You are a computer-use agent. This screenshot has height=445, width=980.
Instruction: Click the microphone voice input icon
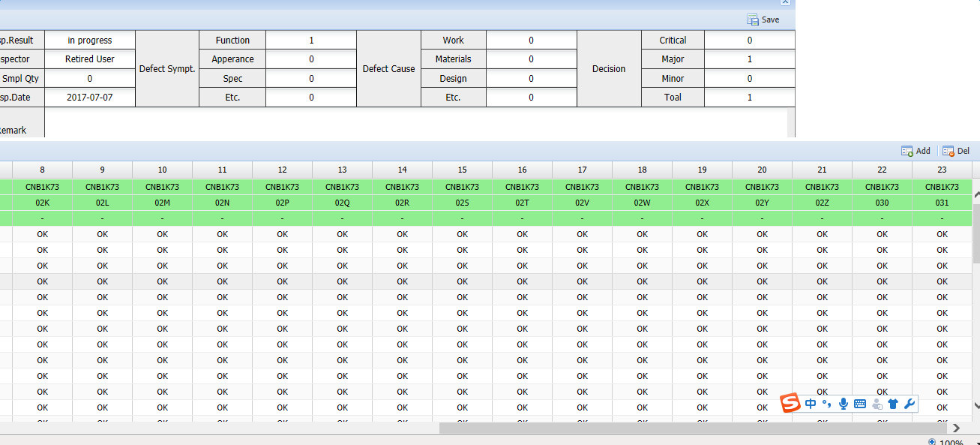(x=844, y=404)
